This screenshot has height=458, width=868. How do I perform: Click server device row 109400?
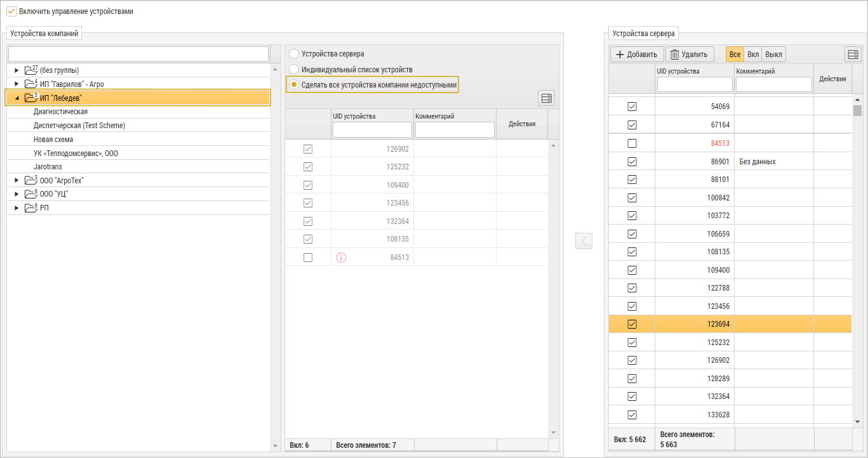(730, 270)
